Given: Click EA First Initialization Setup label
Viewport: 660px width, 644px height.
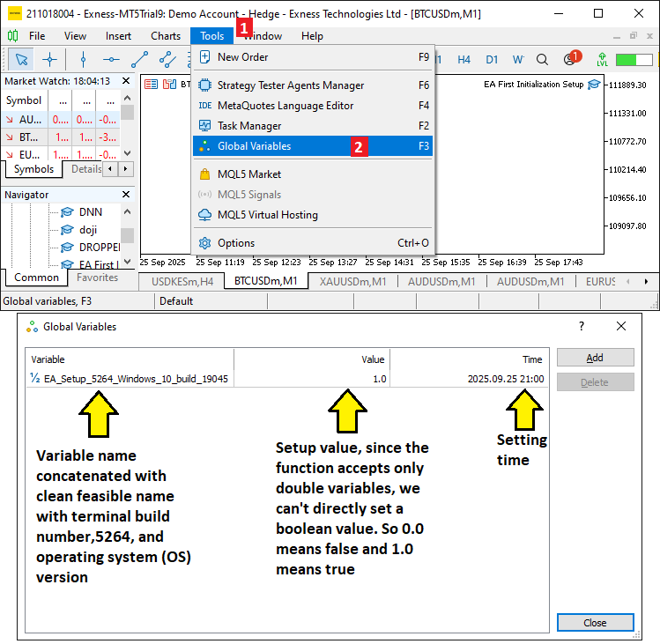Looking at the screenshot, I should (x=533, y=85).
